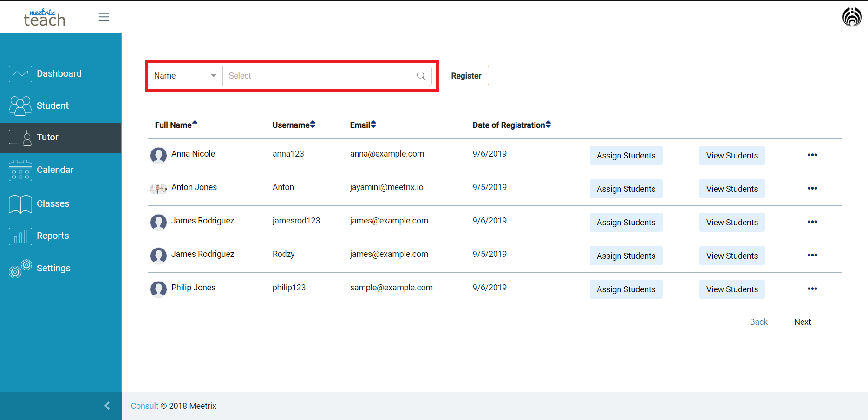View Students of Rodzy
Image resolution: width=868 pixels, height=420 pixels.
(732, 256)
